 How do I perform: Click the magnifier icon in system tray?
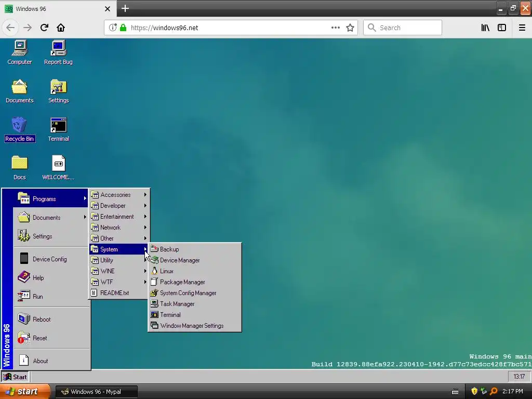[494, 391]
